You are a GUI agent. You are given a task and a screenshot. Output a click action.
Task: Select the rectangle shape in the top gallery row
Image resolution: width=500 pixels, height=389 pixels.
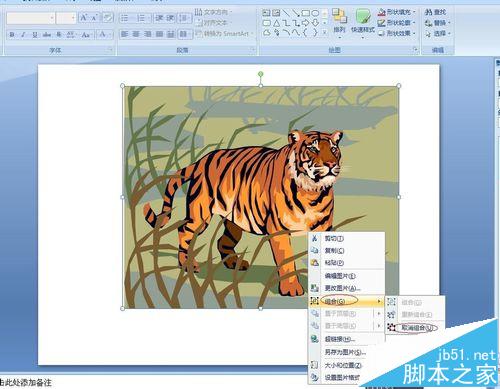click(x=305, y=13)
